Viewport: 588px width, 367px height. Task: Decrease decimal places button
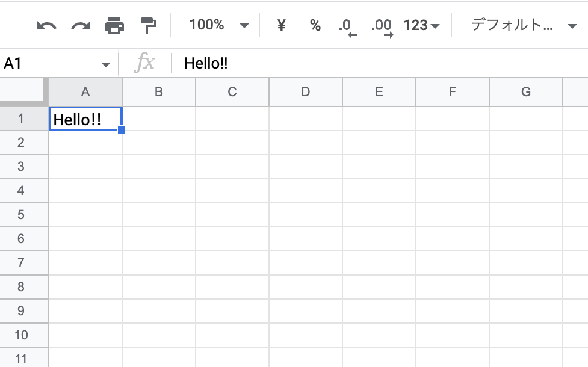tap(347, 27)
